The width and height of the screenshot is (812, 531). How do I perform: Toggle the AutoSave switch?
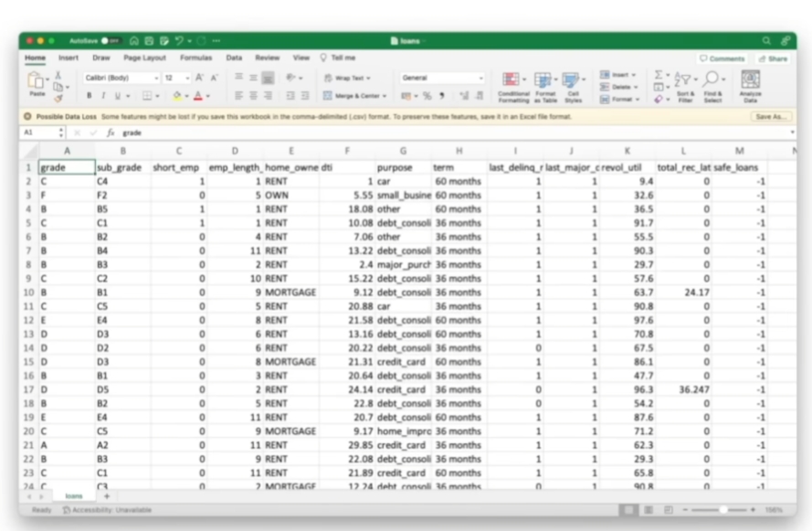click(111, 41)
